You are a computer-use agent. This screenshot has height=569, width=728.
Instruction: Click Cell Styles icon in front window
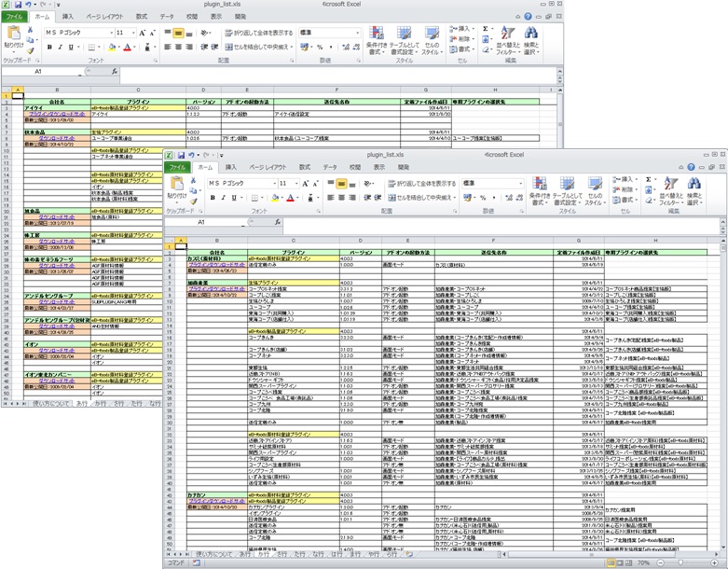[595, 184]
